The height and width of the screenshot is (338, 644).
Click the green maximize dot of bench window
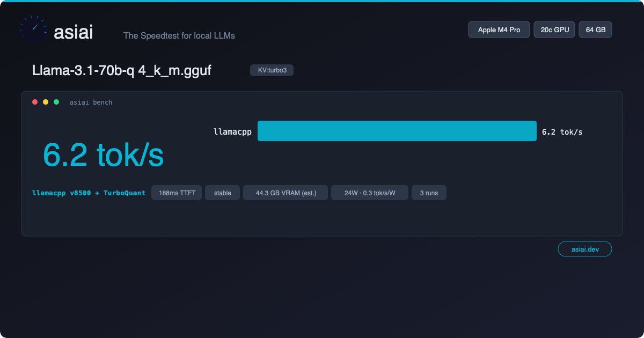coord(56,102)
